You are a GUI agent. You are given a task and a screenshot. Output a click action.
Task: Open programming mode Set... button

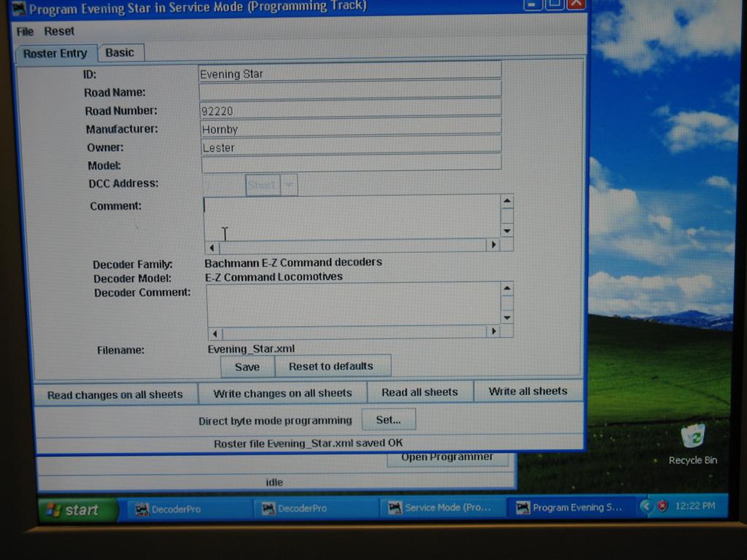coord(389,419)
